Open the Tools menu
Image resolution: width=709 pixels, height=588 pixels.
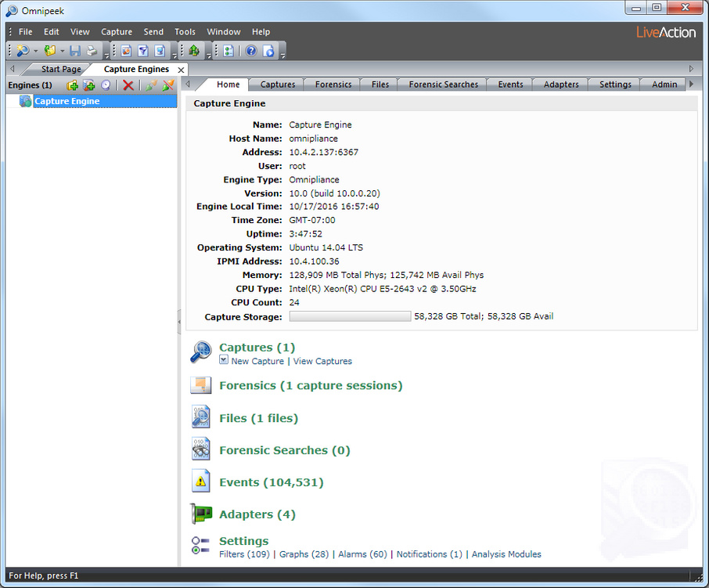pyautogui.click(x=185, y=31)
